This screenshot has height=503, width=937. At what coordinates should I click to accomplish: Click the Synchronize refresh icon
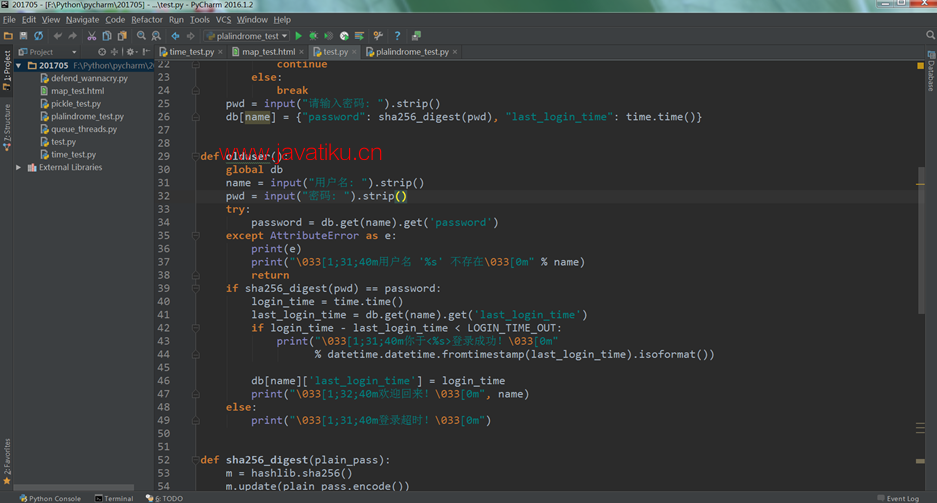pyautogui.click(x=38, y=36)
